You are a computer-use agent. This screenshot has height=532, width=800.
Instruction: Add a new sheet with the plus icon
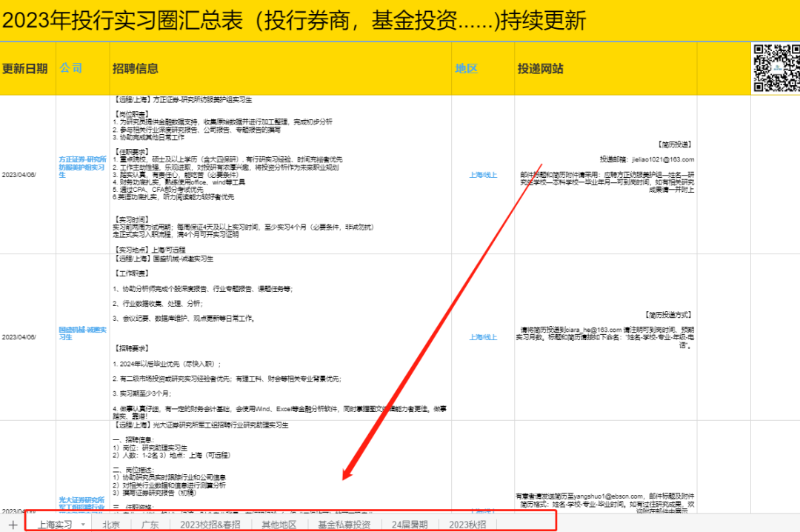coord(13,525)
